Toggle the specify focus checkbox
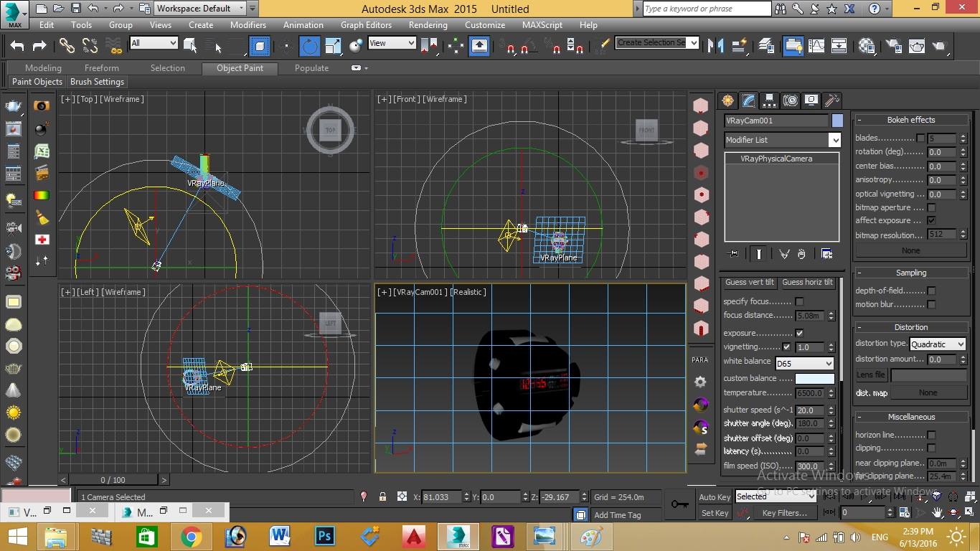The width and height of the screenshot is (980, 551). (x=799, y=301)
